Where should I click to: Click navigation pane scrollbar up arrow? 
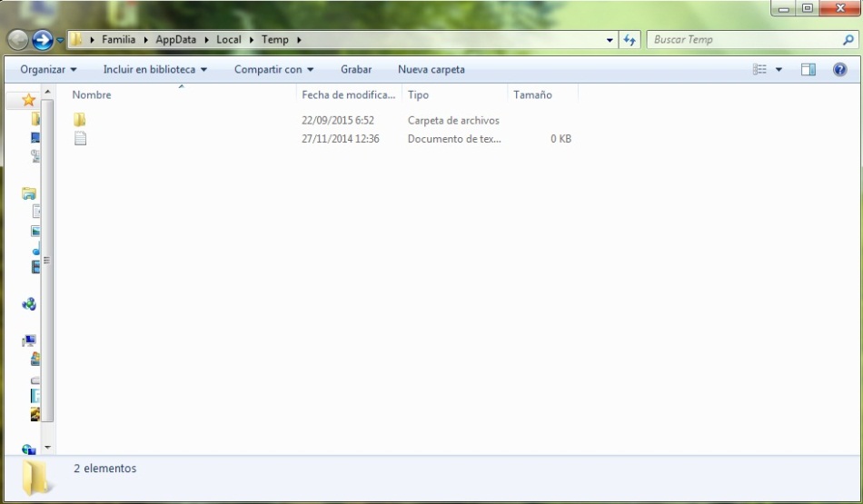pyautogui.click(x=47, y=92)
